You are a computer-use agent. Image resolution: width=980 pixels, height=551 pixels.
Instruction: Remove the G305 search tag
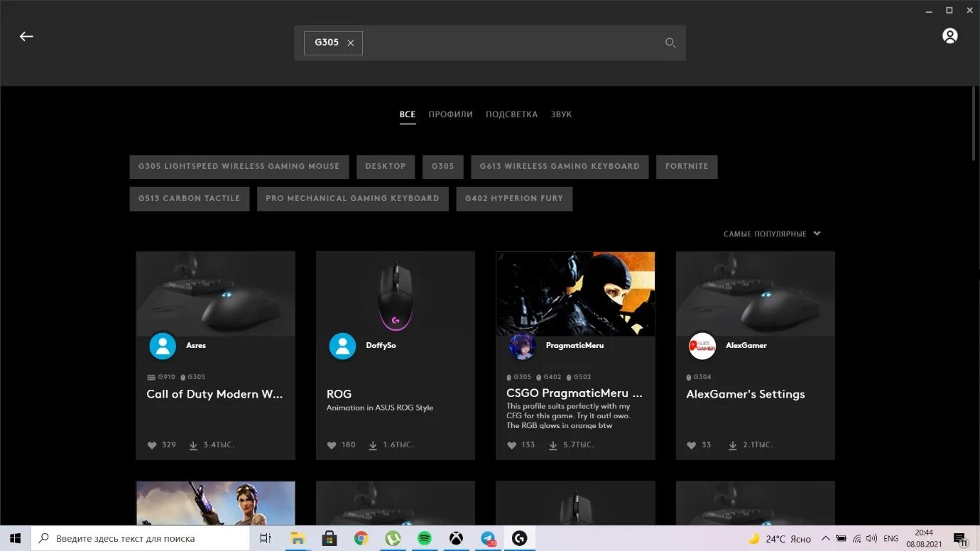click(x=351, y=43)
